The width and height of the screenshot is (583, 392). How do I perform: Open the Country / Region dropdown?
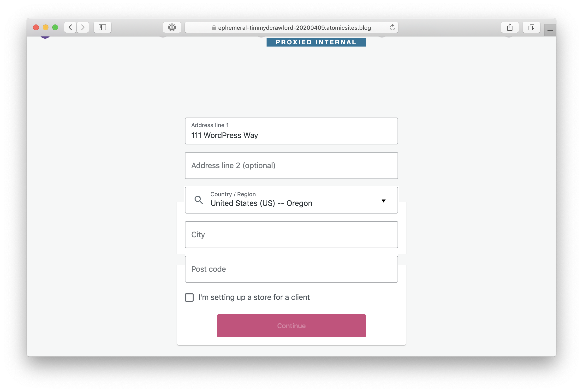[291, 200]
